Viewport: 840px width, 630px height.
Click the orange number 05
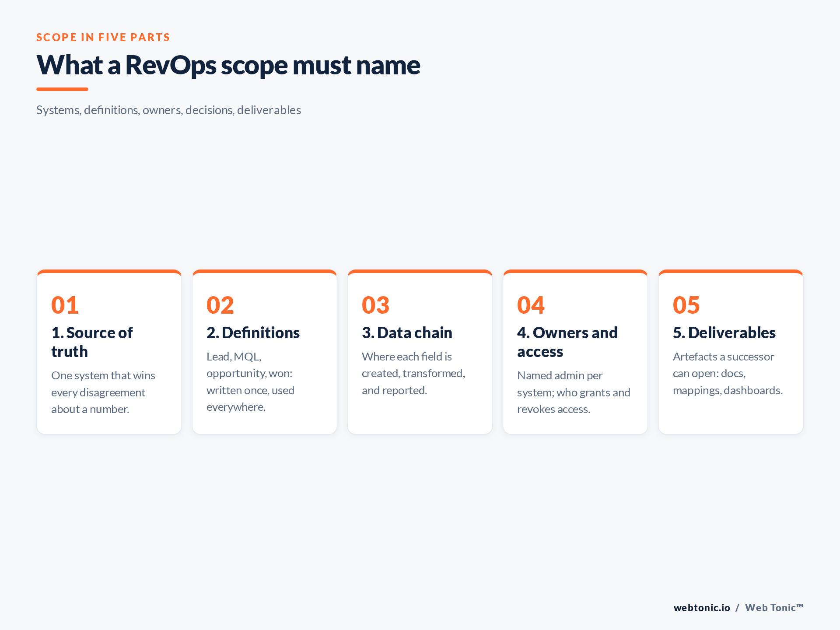(x=686, y=305)
